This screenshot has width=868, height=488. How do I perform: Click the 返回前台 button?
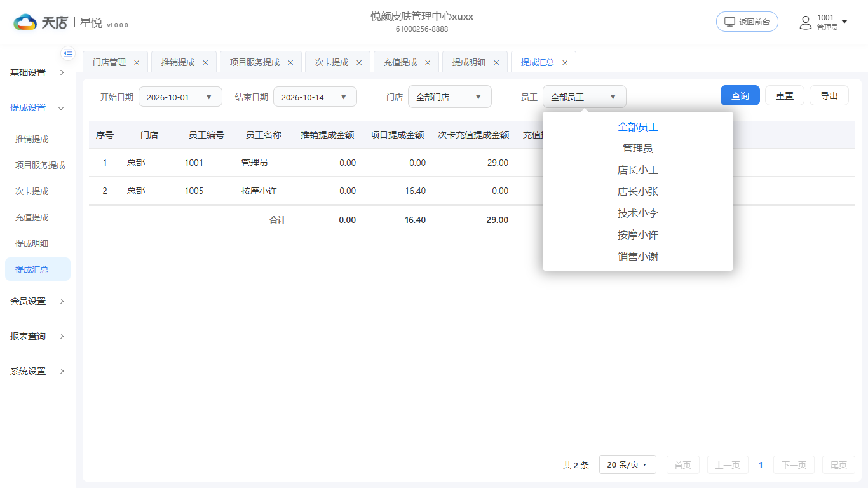747,22
